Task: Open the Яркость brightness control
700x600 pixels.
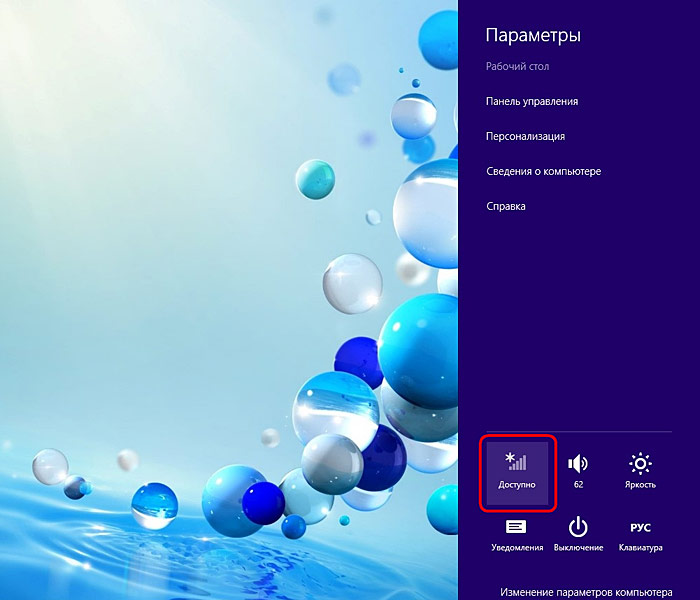Action: tap(640, 473)
